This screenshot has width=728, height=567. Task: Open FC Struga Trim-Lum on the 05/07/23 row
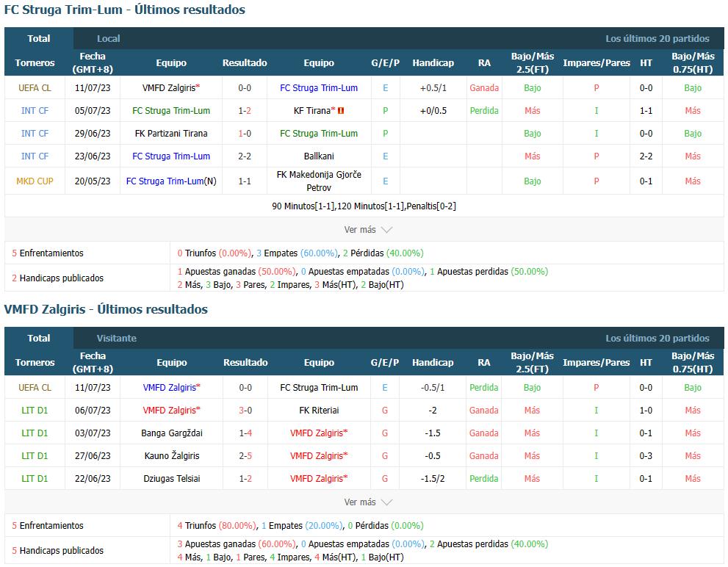click(171, 110)
